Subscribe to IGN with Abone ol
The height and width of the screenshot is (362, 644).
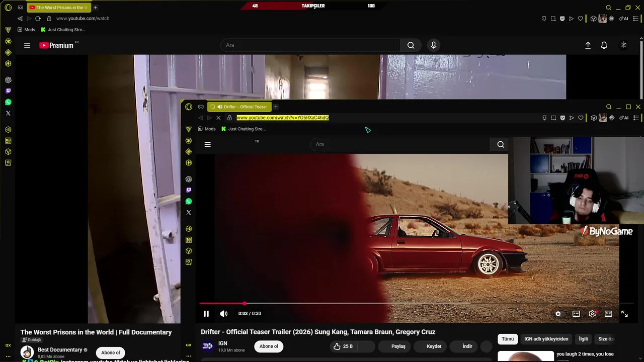[x=269, y=346]
